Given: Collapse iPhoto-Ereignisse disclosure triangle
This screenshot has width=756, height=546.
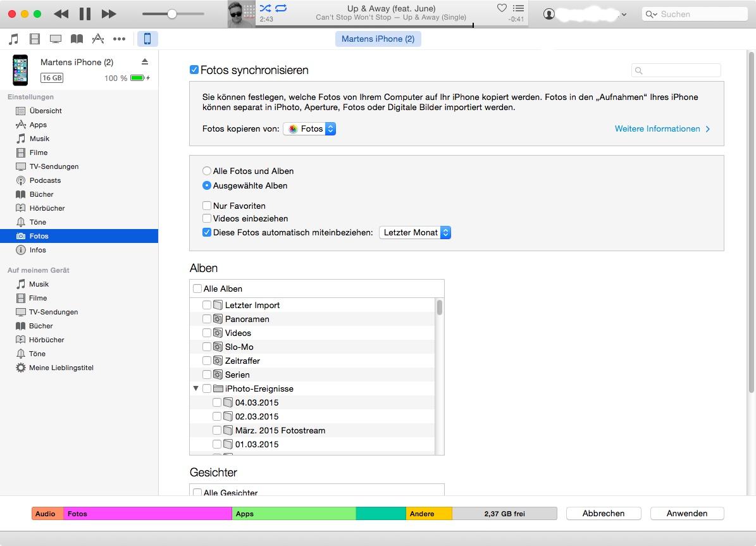Looking at the screenshot, I should pyautogui.click(x=195, y=388).
